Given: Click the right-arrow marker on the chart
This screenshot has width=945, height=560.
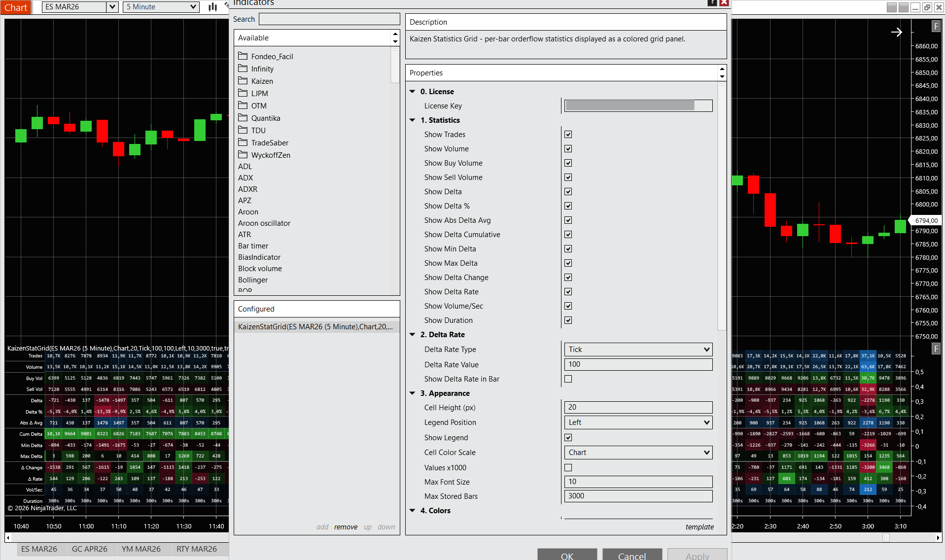Looking at the screenshot, I should pos(897,32).
